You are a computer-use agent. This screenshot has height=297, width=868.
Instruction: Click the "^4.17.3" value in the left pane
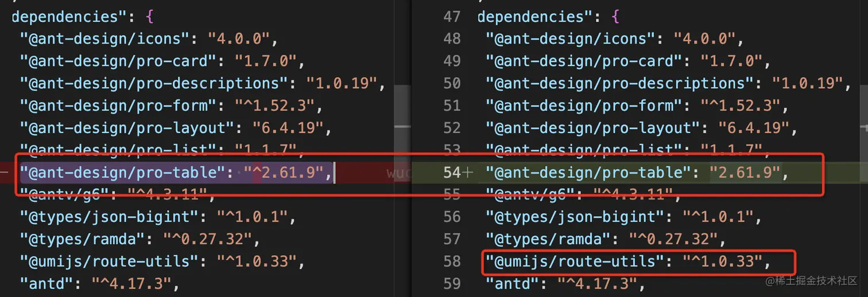point(132,284)
